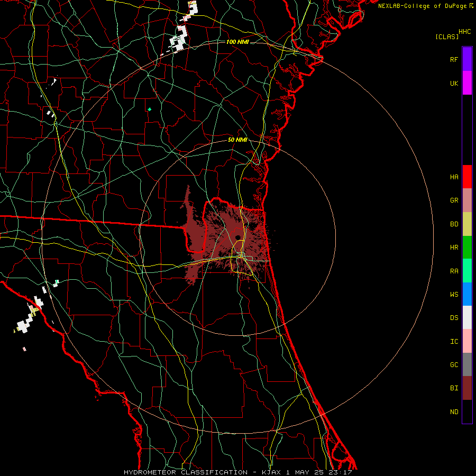Click the RA legend label

pyautogui.click(x=454, y=271)
